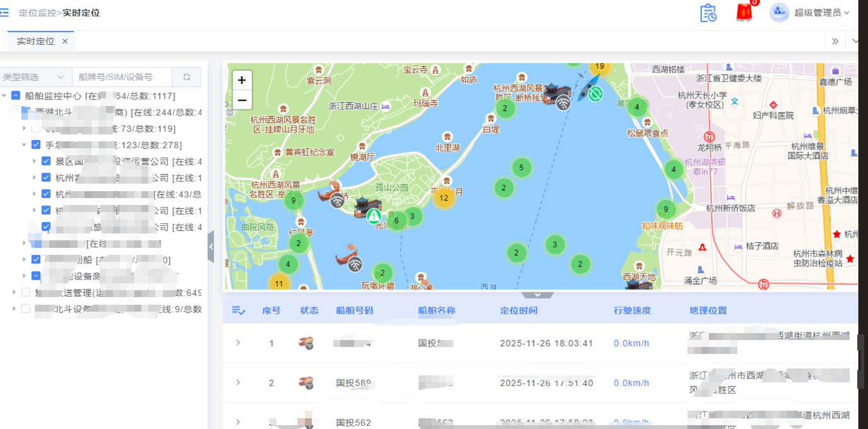Open cluster 2 near 仁风亭
The image size is (868, 429).
(299, 243)
